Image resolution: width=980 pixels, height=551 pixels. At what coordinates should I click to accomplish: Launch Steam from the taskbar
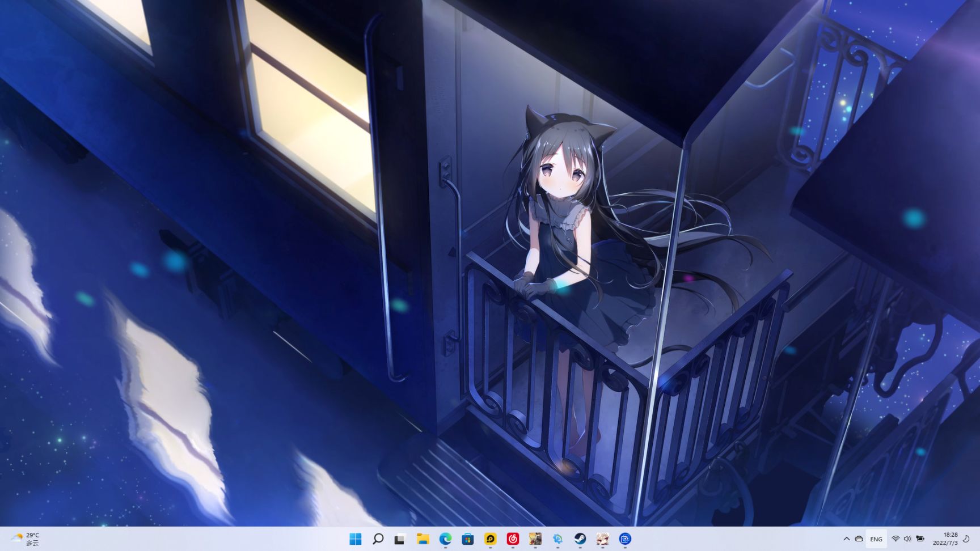pyautogui.click(x=580, y=539)
